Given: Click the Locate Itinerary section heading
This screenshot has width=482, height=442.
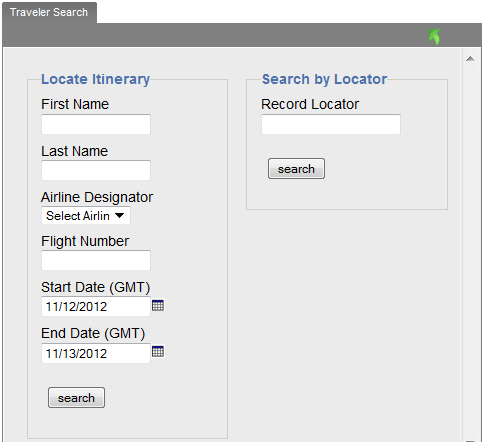Looking at the screenshot, I should click(95, 79).
